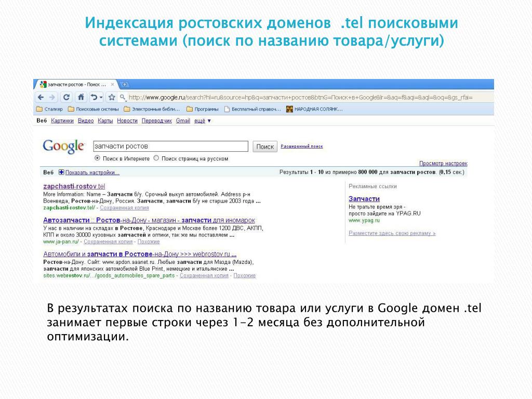Click the Результаты 1 - 10 count text
The width and height of the screenshot is (532, 399).
(301, 172)
